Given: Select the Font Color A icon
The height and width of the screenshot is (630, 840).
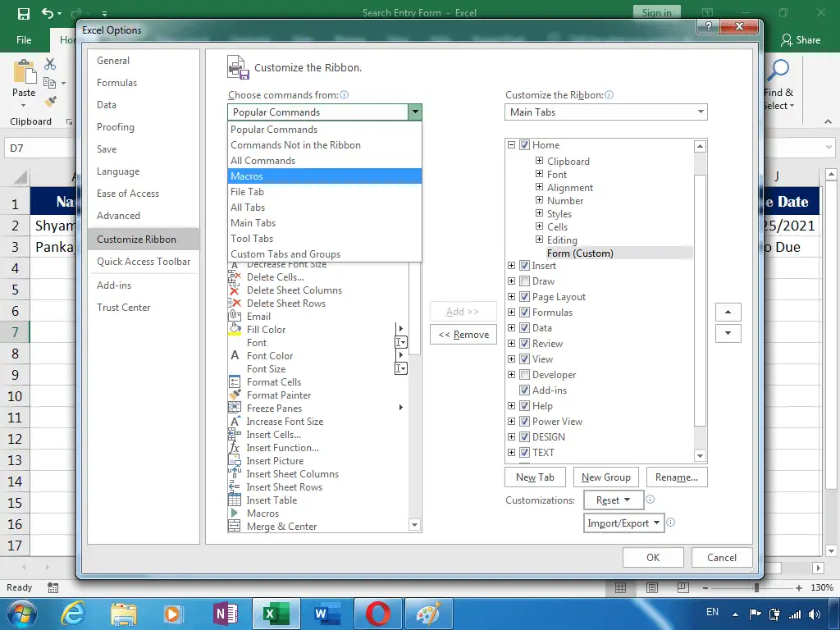Looking at the screenshot, I should tap(234, 355).
